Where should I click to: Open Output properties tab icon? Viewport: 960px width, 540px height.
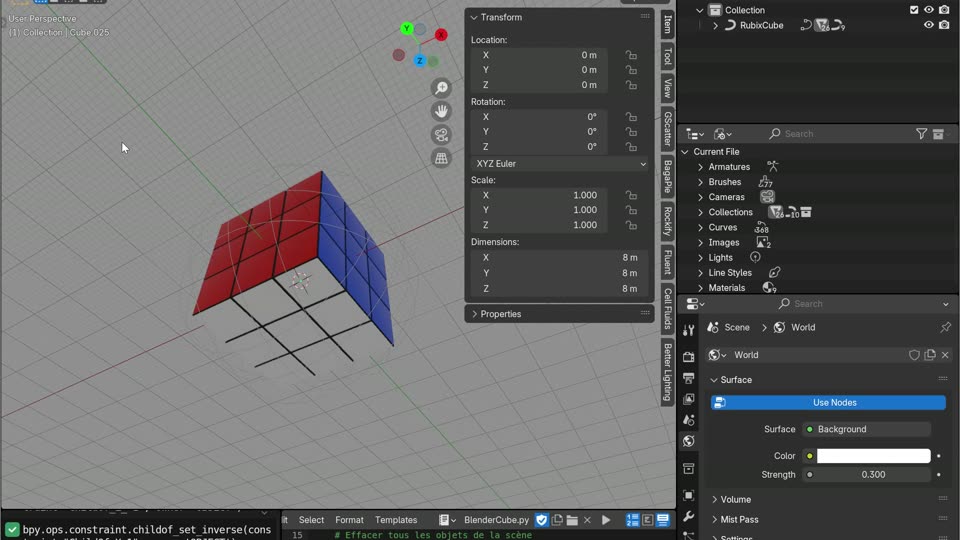pyautogui.click(x=689, y=378)
